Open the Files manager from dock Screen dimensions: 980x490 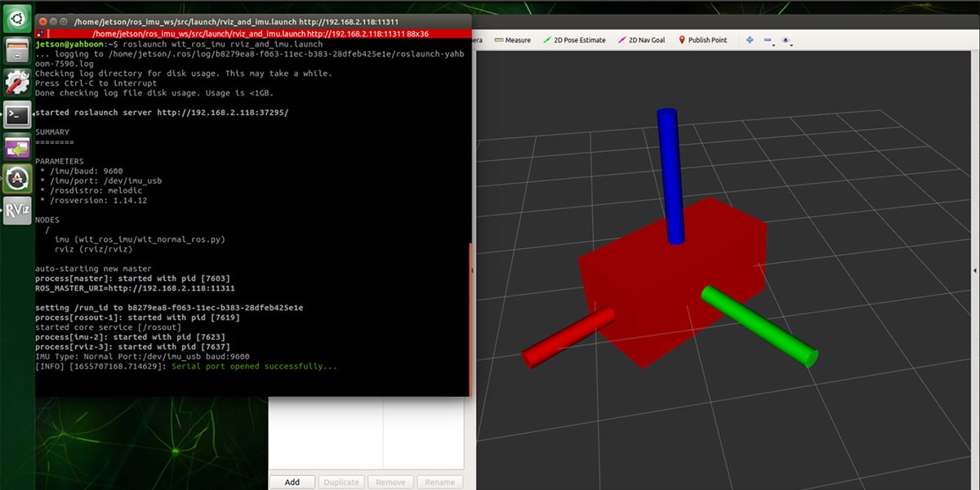point(18,51)
